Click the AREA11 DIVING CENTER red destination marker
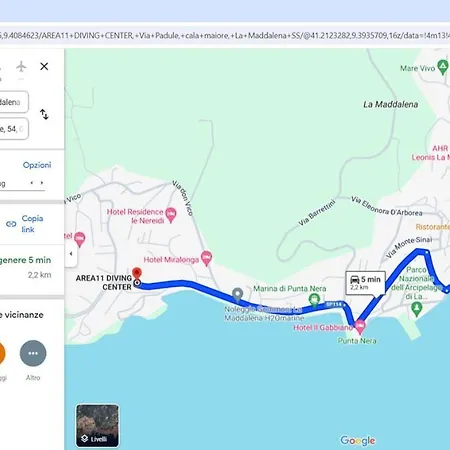Viewport: 450px width, 450px height. pos(137,273)
